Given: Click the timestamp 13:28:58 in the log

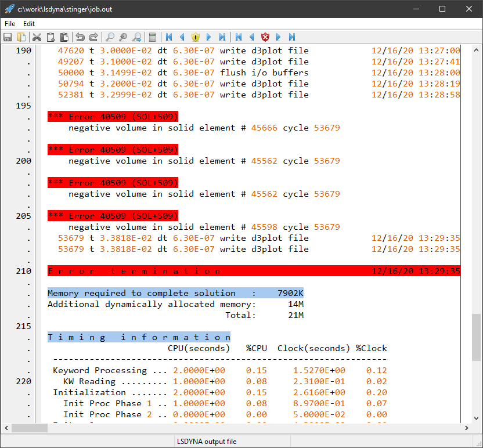Looking at the screenshot, I should coord(439,95).
